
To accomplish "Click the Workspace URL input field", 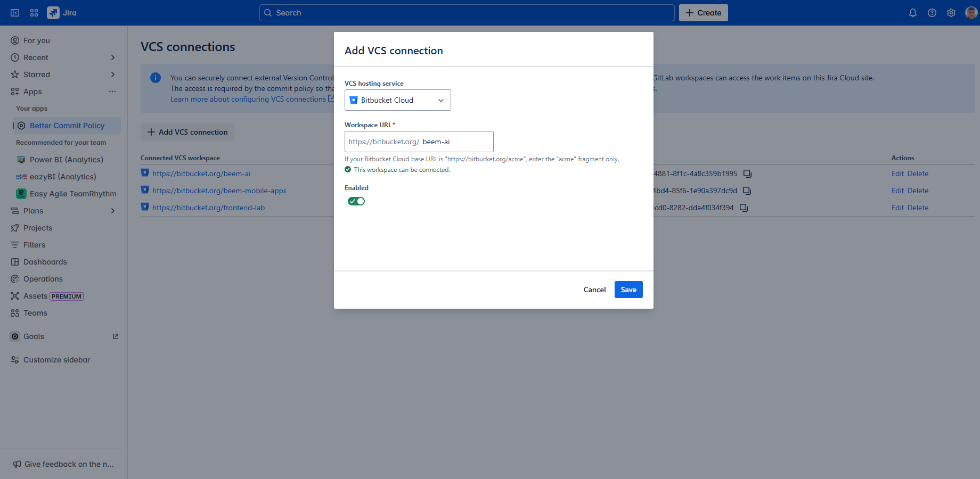I will pos(455,142).
